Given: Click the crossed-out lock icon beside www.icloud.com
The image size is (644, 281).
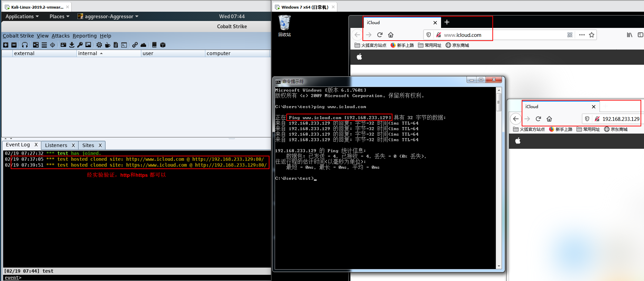Looking at the screenshot, I should (439, 35).
